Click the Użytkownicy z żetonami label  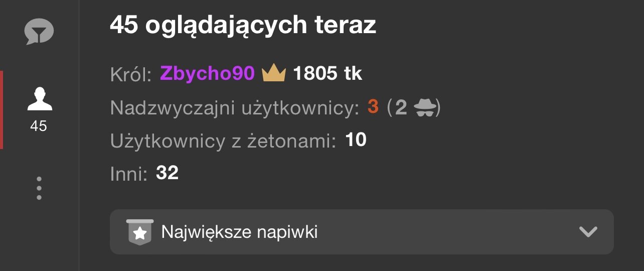[223, 141]
